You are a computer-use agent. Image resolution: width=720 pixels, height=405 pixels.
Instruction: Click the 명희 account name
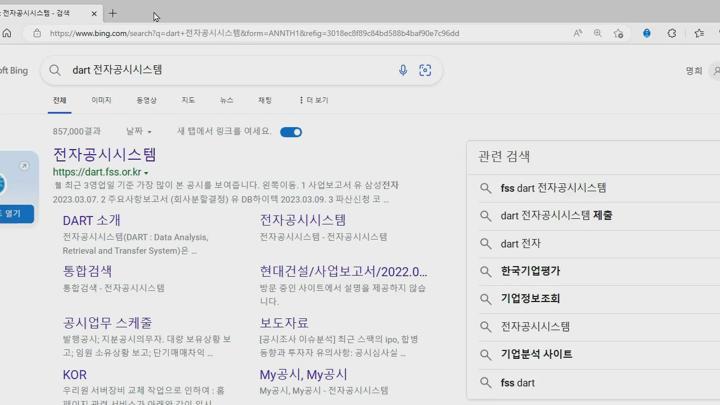click(694, 71)
